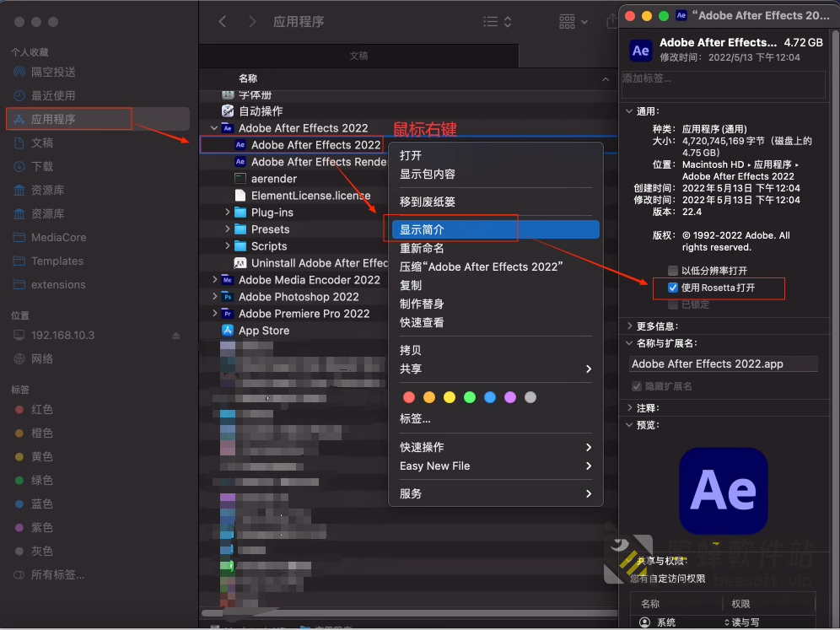Toggle the 已锁定 checkbox
This screenshot has height=630, width=840.
673,304
